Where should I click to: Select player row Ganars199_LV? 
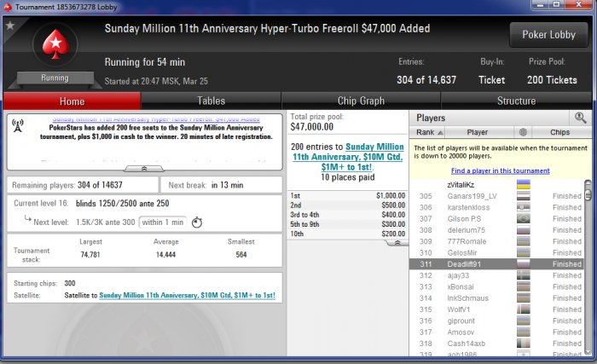point(496,196)
